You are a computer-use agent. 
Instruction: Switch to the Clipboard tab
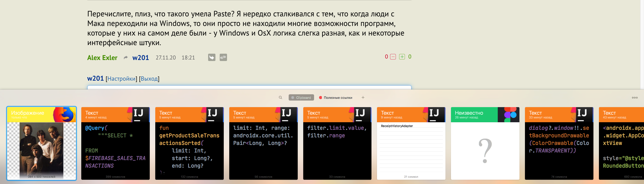pyautogui.click(x=301, y=98)
